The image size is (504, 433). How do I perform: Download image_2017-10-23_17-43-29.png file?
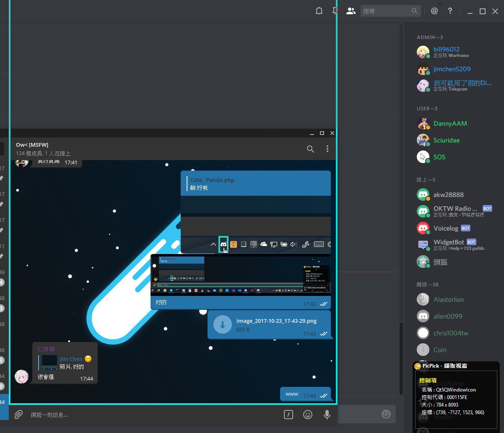[223, 324]
